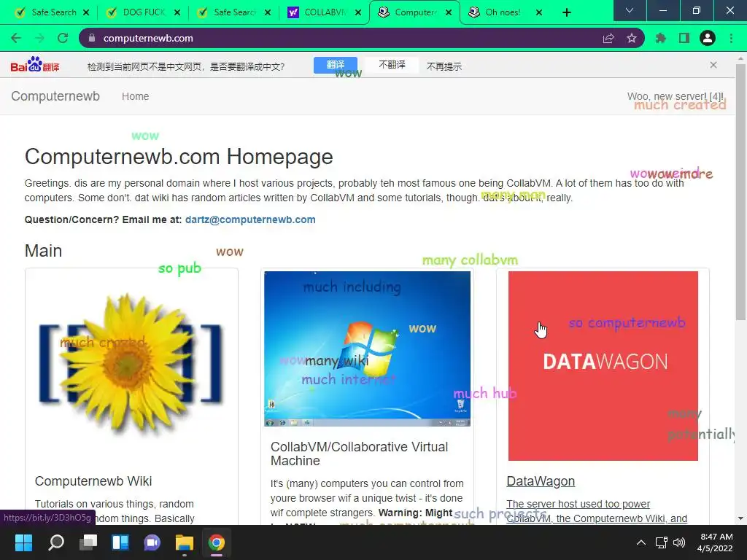
Task: Toggle the browser side panel icon
Action: 684,38
